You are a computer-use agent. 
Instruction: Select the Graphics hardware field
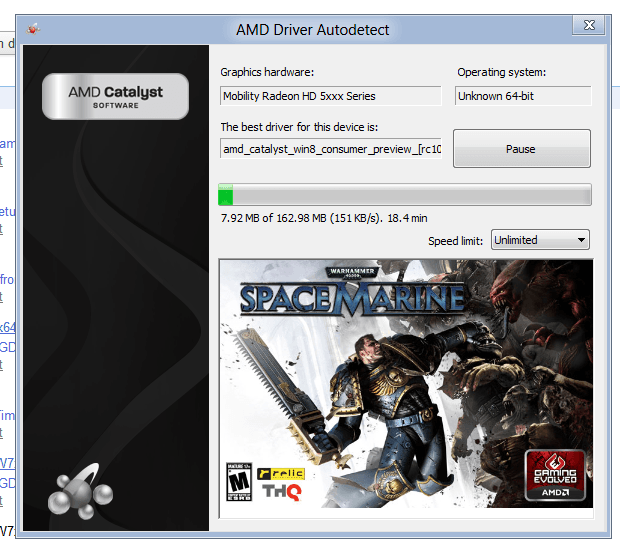coord(331,96)
